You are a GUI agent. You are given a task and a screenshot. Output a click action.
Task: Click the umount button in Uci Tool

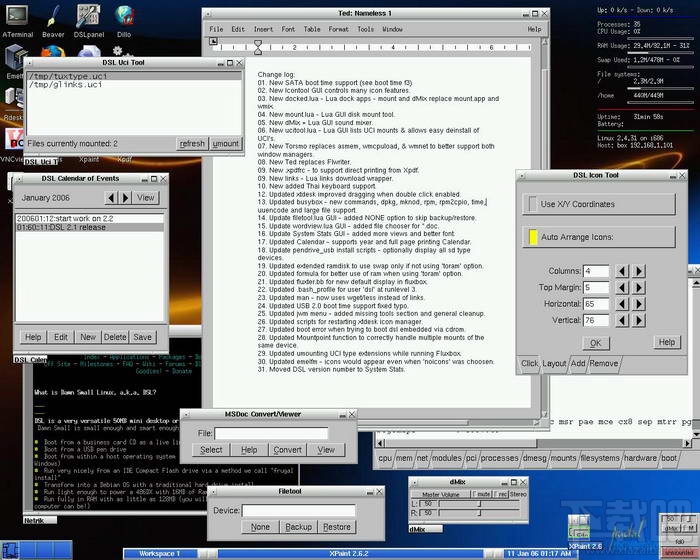click(x=226, y=144)
